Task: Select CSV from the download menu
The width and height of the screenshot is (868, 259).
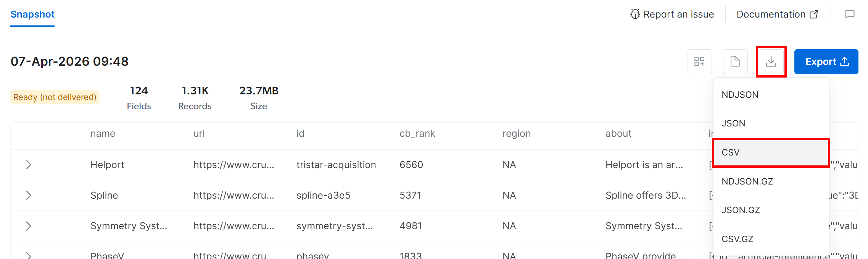Action: point(731,152)
